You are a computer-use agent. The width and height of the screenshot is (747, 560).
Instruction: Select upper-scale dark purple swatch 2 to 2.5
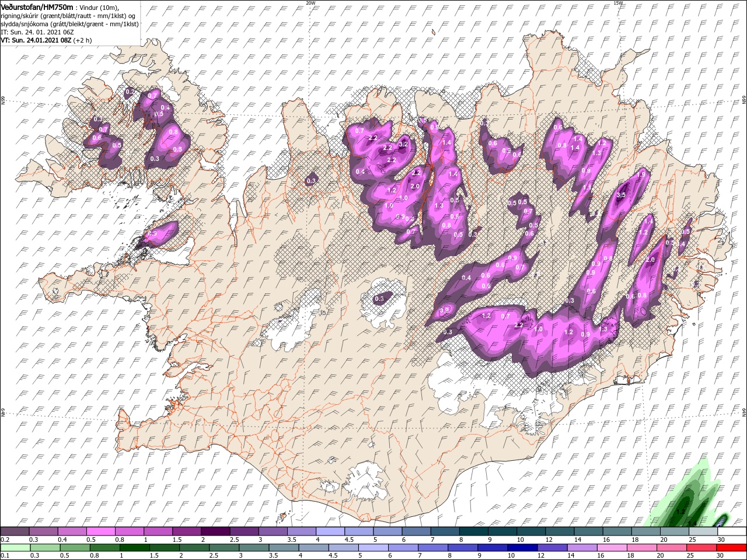point(215,531)
